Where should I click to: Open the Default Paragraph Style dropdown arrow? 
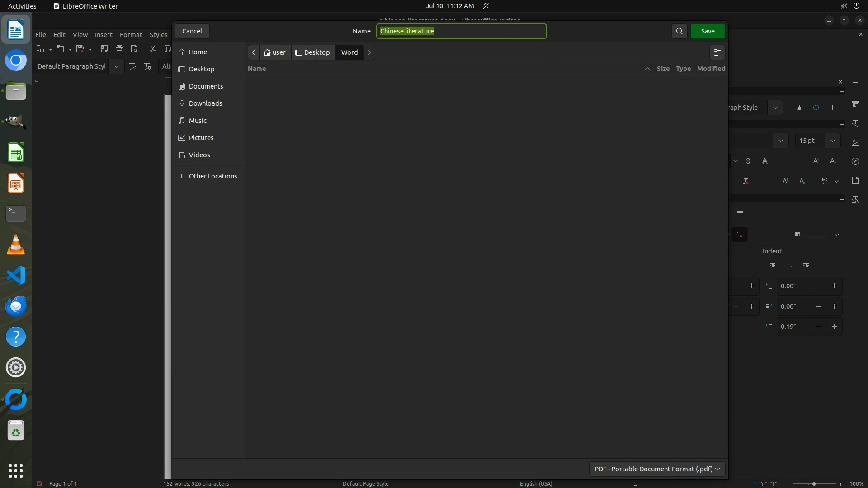pos(117,66)
